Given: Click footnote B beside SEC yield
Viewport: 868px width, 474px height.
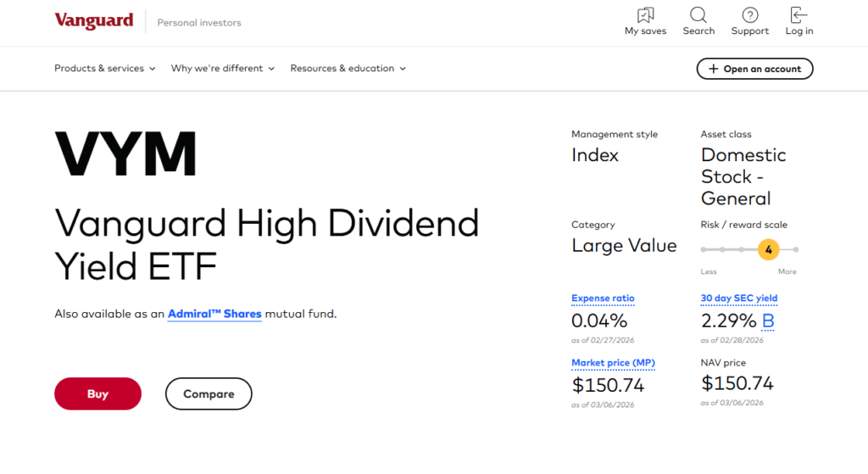Looking at the screenshot, I should pyautogui.click(x=768, y=321).
